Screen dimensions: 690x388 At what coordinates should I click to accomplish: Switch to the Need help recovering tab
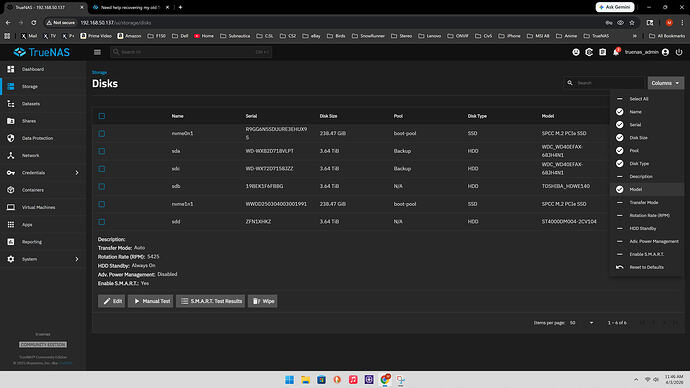(130, 7)
